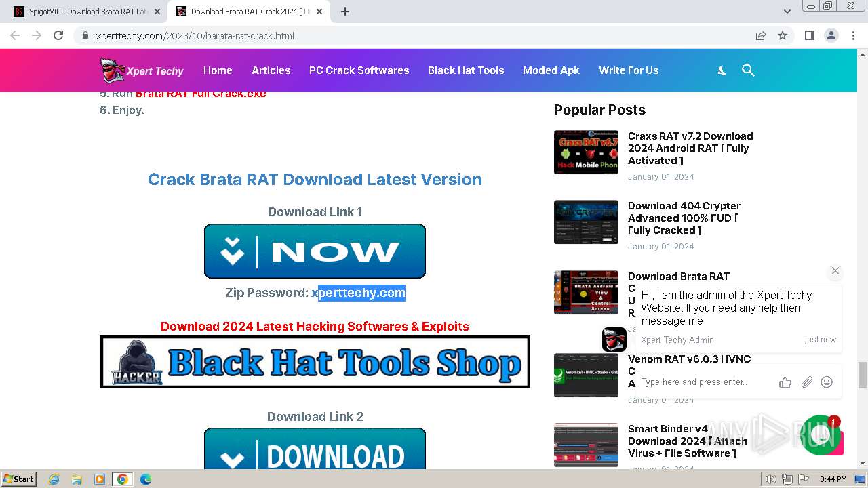Toggle dark mode moon icon
The image size is (868, 488).
point(722,70)
